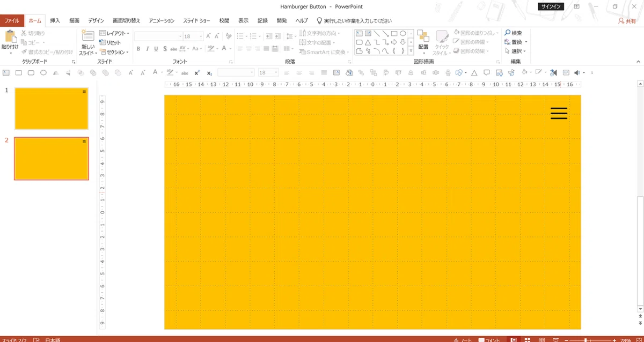
Task: Click the subscript x₂ icon
Action: click(209, 72)
